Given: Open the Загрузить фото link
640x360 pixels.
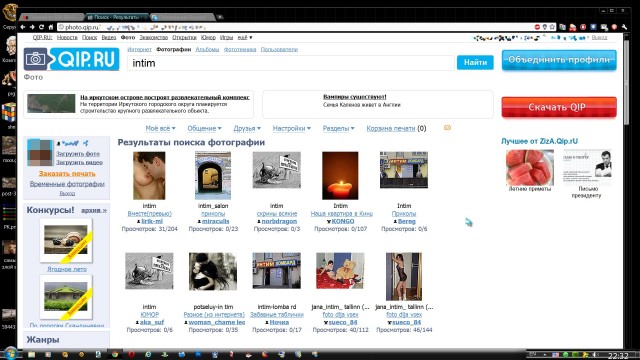Looking at the screenshot, I should pos(78,154).
